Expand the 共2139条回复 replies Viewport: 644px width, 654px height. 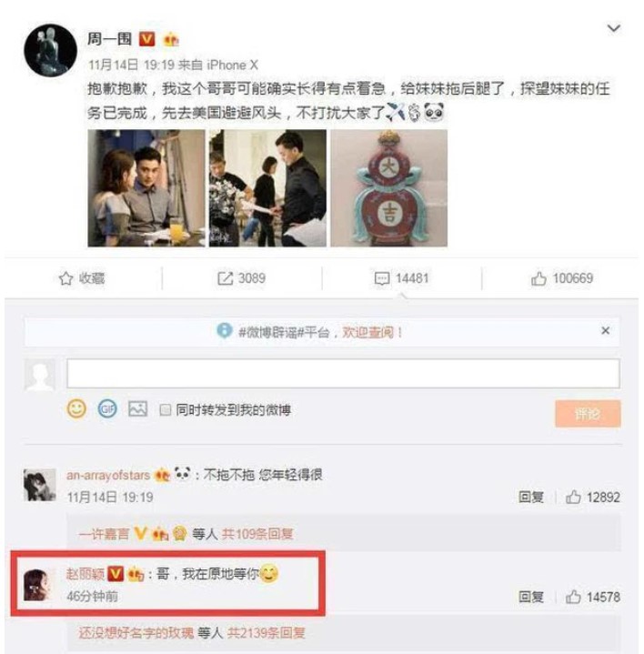pos(267,633)
